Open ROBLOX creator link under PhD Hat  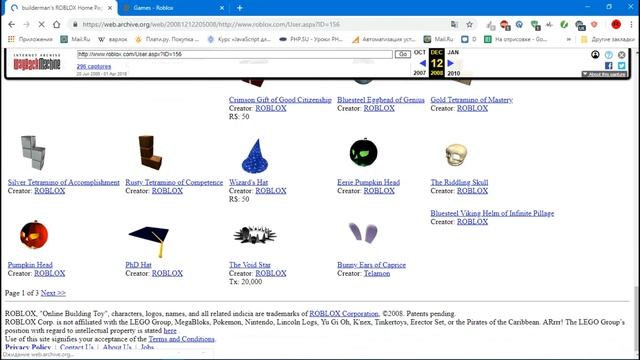(x=167, y=273)
